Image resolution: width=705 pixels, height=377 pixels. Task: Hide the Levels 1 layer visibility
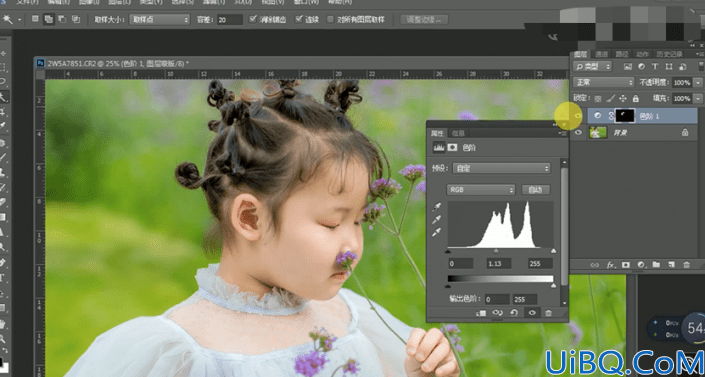pos(578,116)
